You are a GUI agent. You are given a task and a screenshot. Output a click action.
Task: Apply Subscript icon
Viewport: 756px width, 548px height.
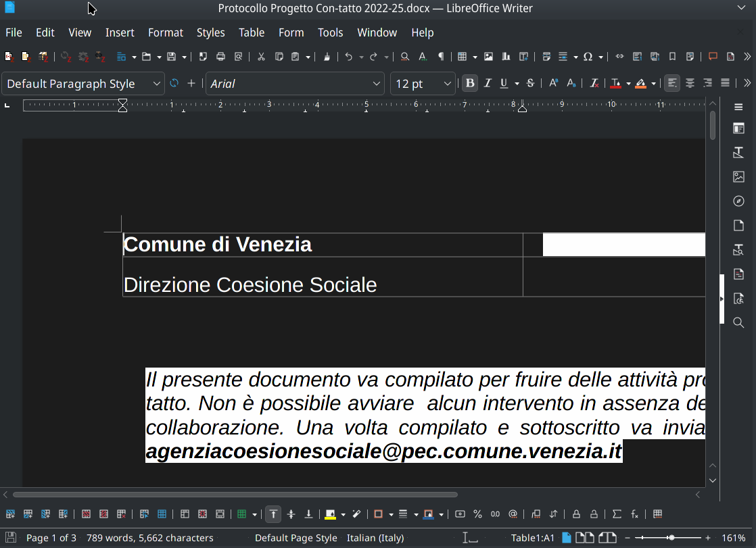(x=571, y=83)
